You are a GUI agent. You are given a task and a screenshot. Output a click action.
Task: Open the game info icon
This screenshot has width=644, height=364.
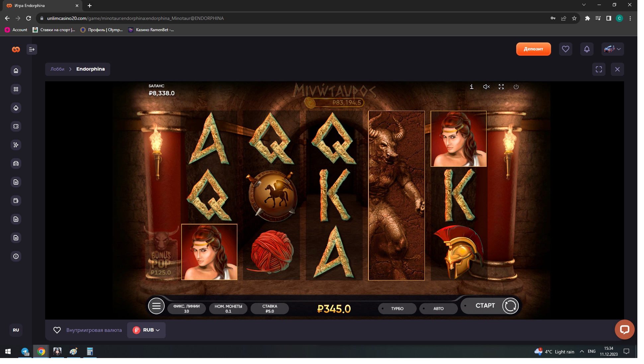point(471,87)
